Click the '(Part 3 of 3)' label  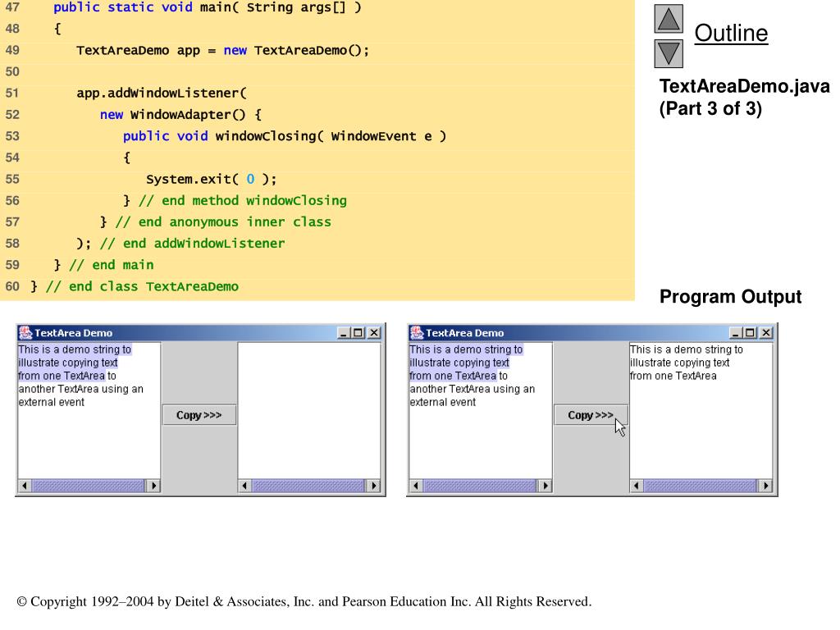pos(710,109)
